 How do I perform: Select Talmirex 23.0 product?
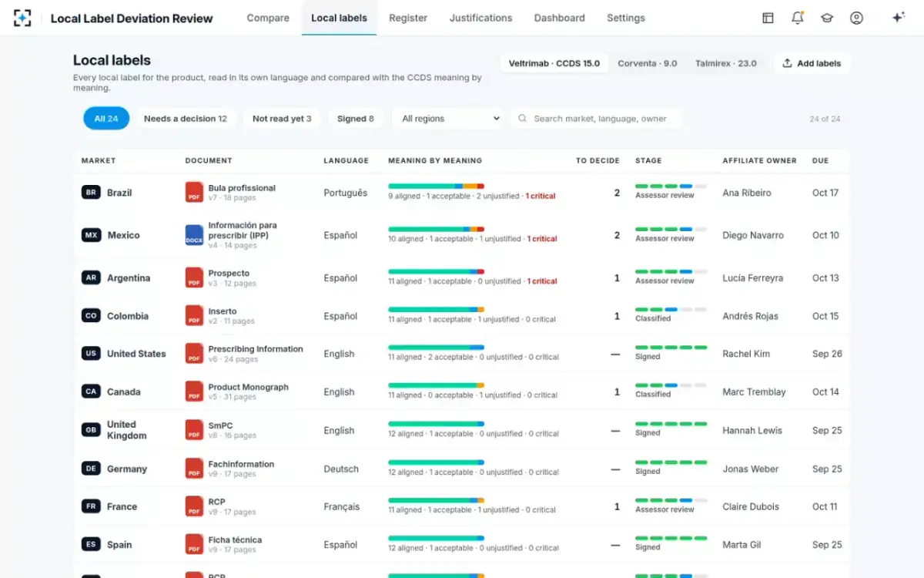(726, 63)
